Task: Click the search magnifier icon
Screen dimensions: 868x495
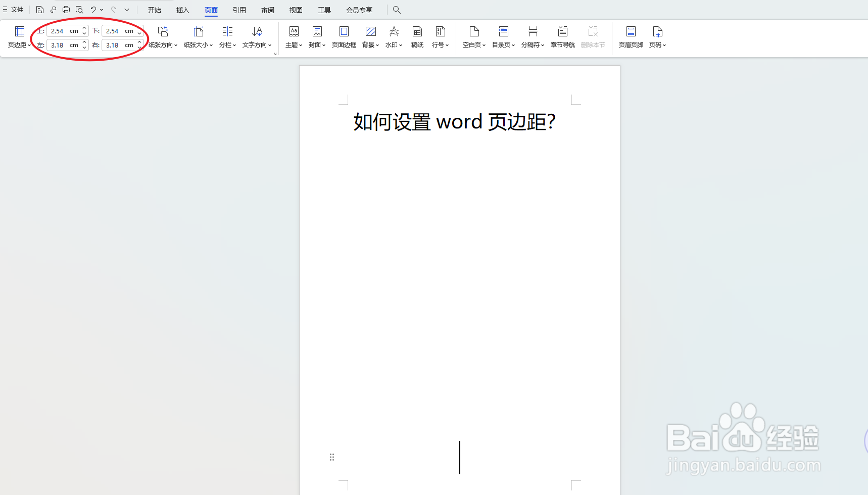Action: tap(397, 10)
